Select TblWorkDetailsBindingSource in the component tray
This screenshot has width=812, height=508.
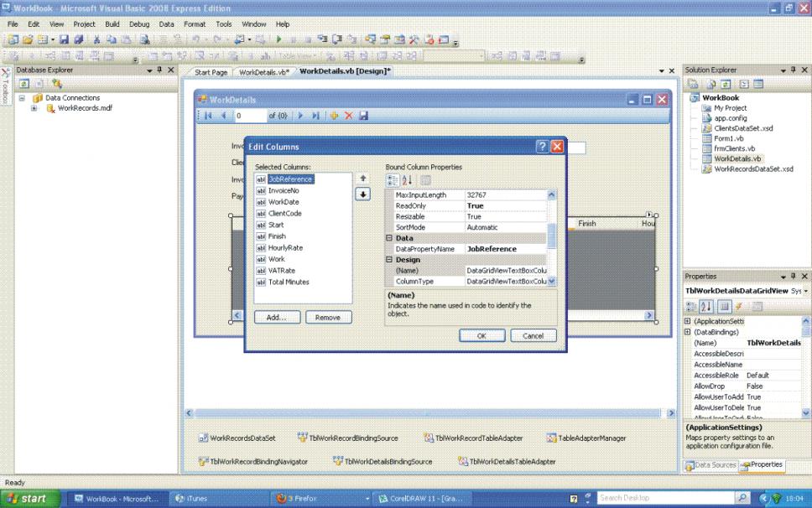pos(383,461)
